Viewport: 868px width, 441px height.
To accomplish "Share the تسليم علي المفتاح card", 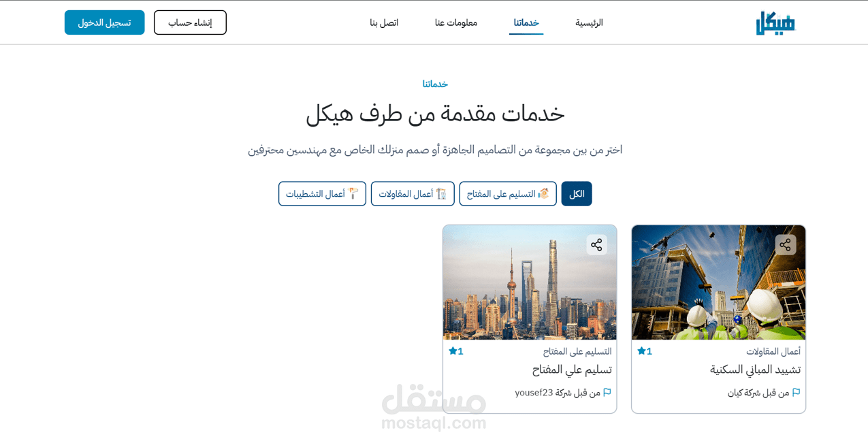I will (x=596, y=245).
